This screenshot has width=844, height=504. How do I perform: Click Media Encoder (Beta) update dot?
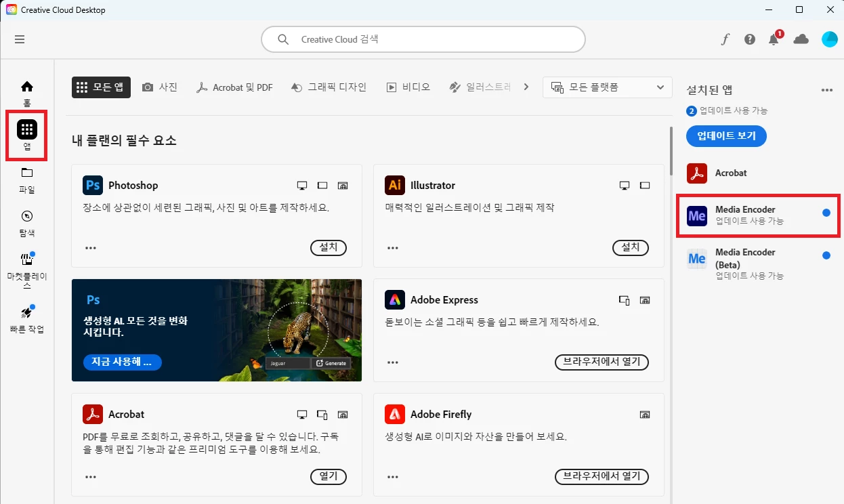[826, 255]
